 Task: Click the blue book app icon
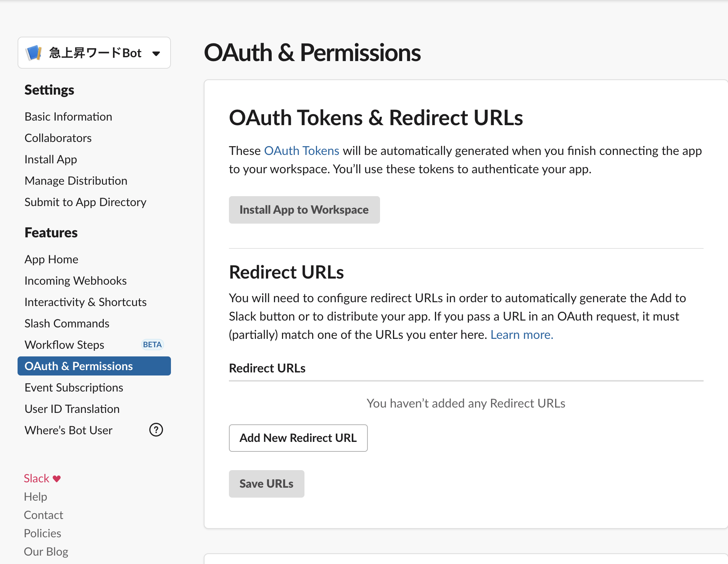click(x=34, y=53)
